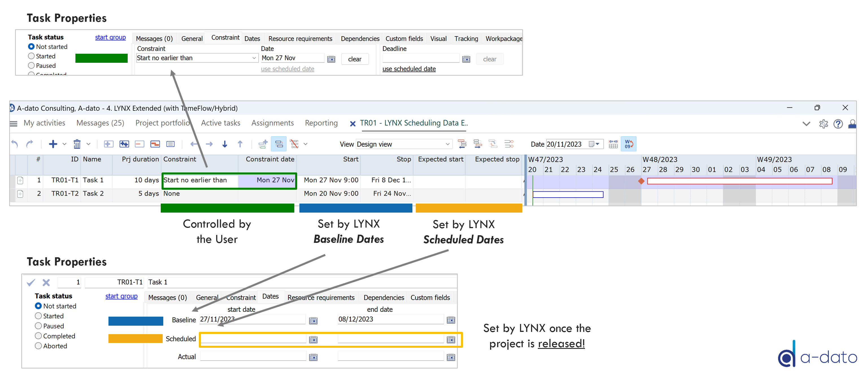Undo the last action
Viewport: 868px width, 376px height.
[14, 144]
